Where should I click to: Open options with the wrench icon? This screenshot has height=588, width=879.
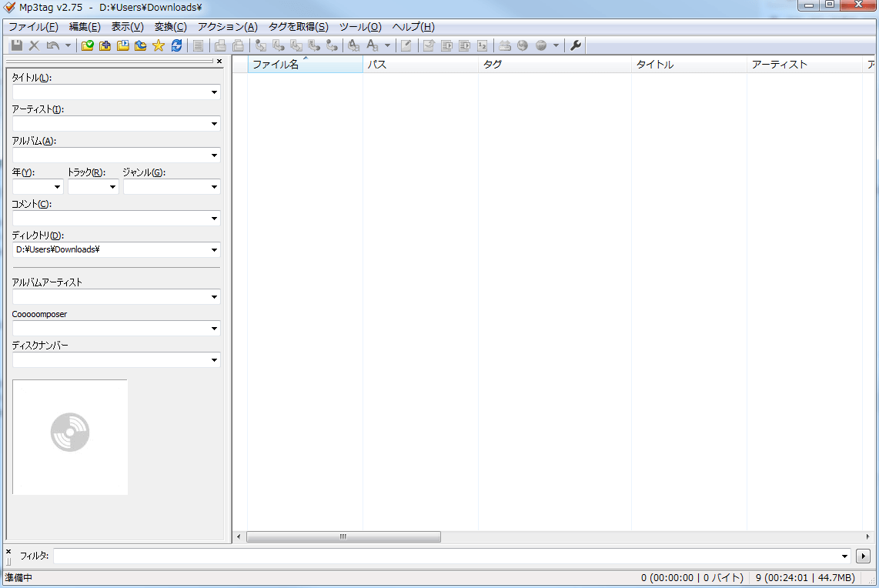(575, 46)
